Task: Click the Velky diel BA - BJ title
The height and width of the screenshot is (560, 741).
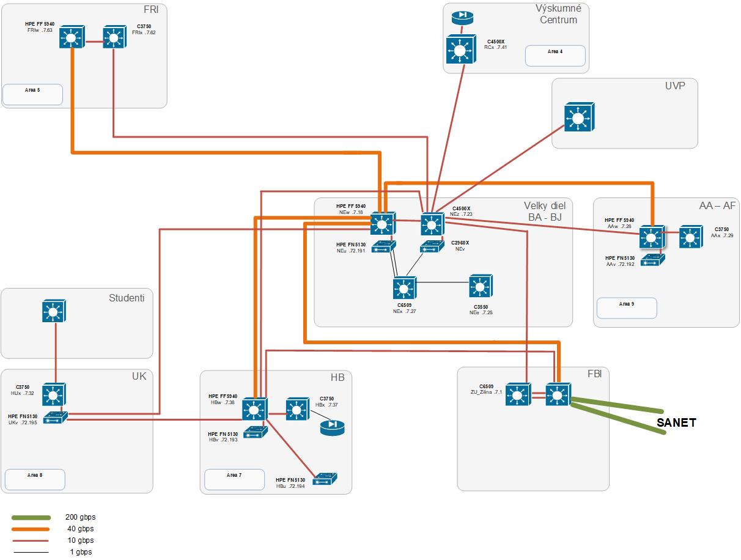Action: (544, 211)
